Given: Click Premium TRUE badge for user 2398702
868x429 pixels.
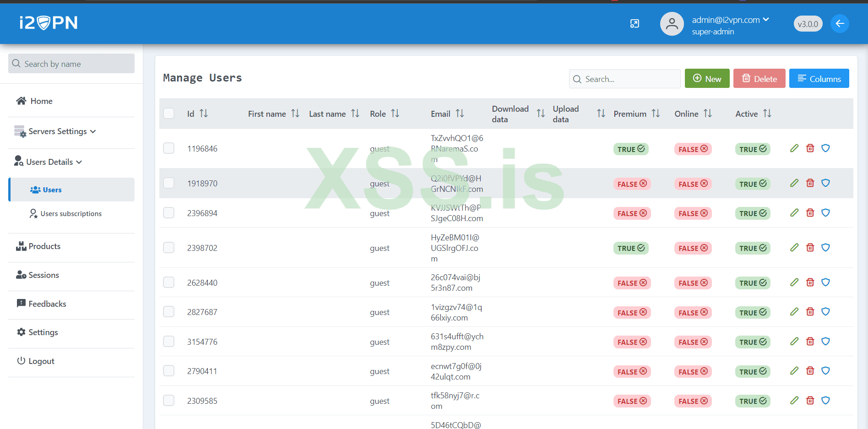Looking at the screenshot, I should 631,248.
